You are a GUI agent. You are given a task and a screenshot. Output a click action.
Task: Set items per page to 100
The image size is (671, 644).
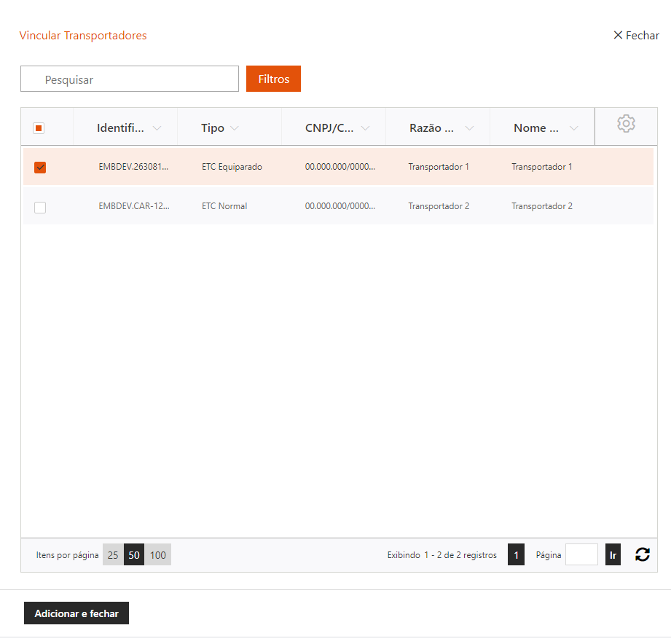click(158, 555)
